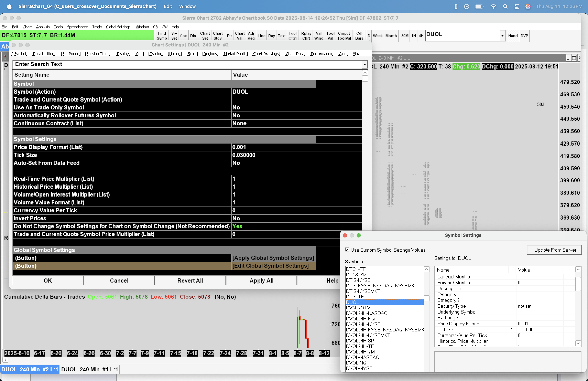Click the Rplay Chrt toolbar button
The width and height of the screenshot is (588, 381).
pyautogui.click(x=306, y=36)
